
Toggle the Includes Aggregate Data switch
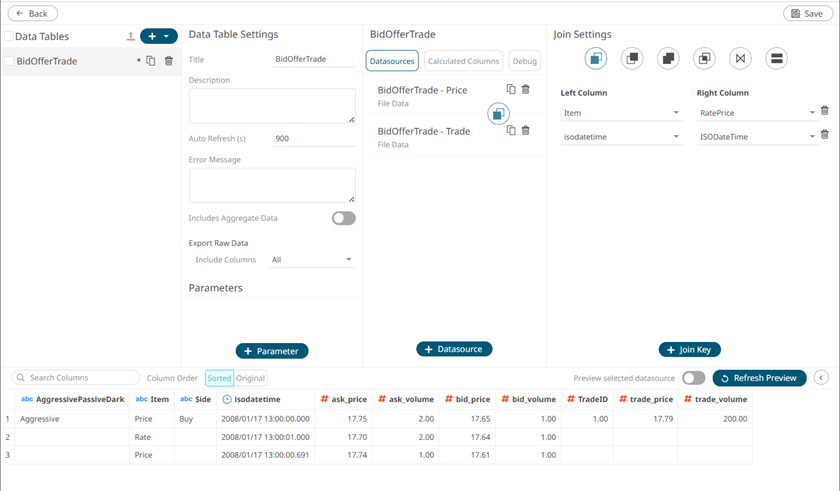(x=343, y=218)
